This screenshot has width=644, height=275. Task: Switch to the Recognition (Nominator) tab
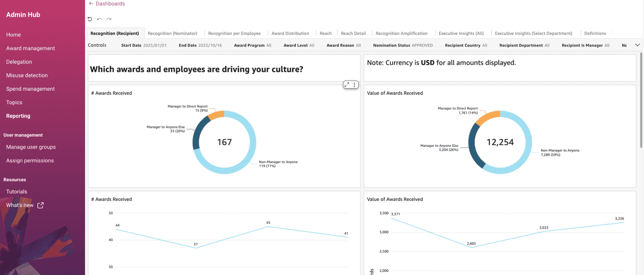(172, 34)
